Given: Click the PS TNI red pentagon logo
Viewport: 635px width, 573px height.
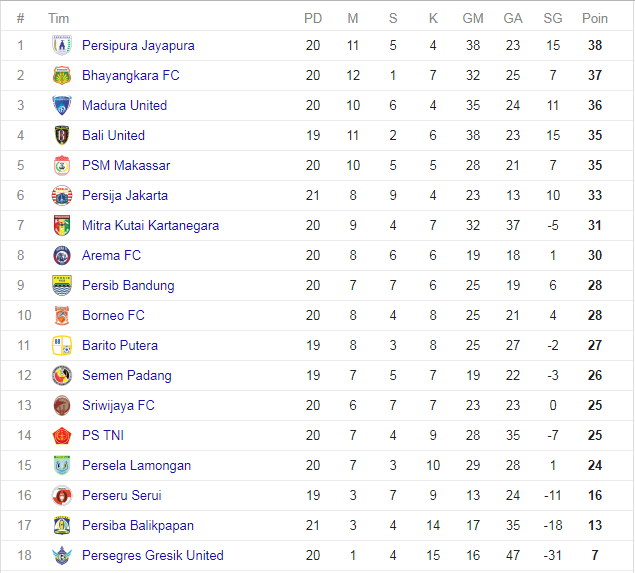Looking at the screenshot, I should [62, 435].
